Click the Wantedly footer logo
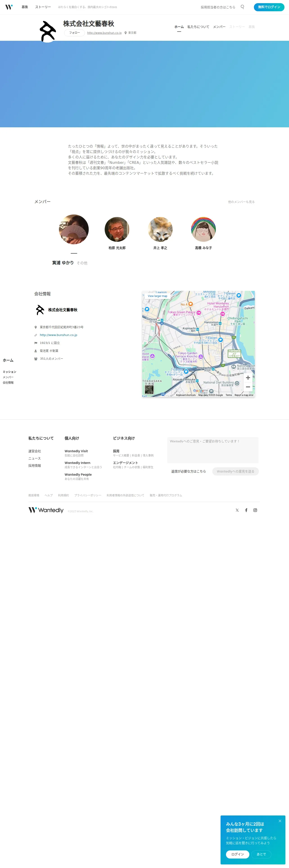The width and height of the screenshot is (289, 868). (46, 510)
